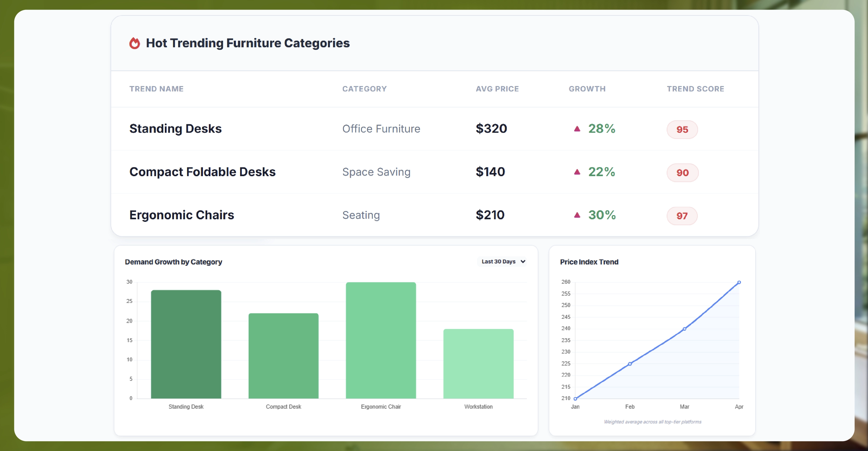Click the light green Workstation bar

coord(478,364)
